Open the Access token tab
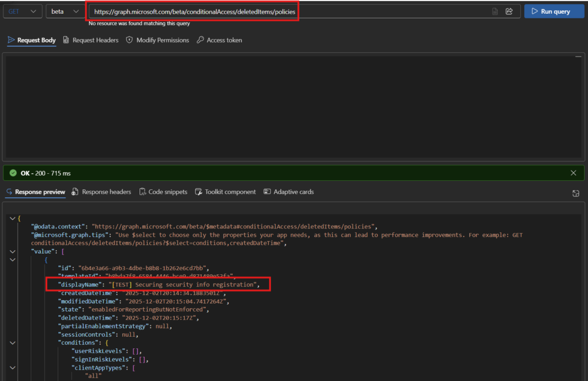Screen dimensions: 588x381 click(x=219, y=40)
